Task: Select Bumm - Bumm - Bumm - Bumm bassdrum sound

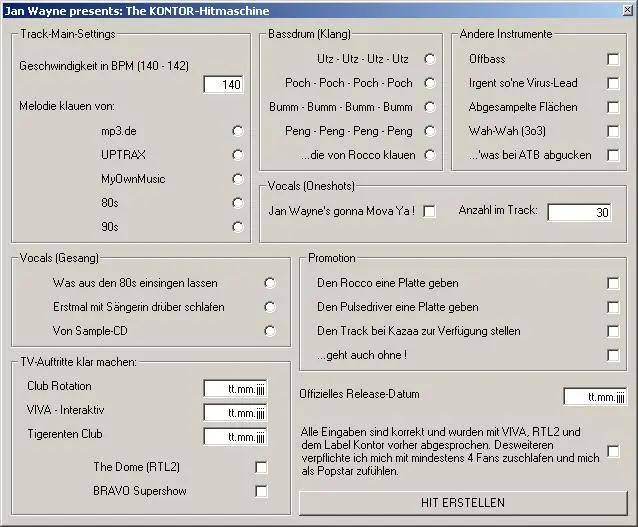Action: [430, 107]
